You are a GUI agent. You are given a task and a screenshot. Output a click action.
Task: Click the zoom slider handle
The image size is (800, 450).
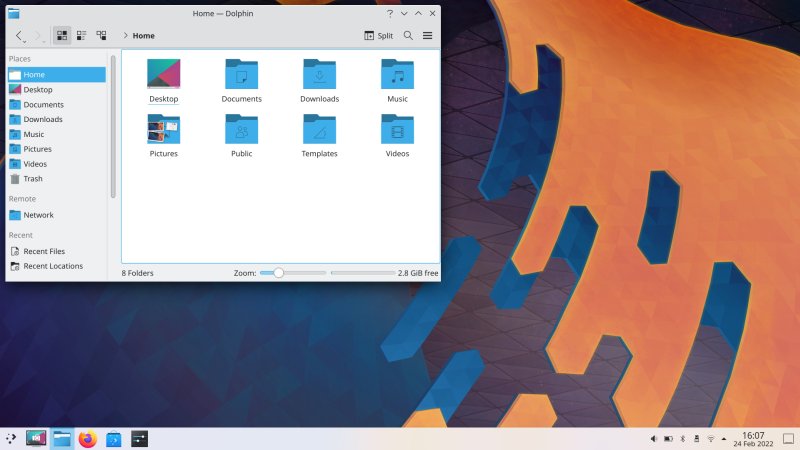279,273
